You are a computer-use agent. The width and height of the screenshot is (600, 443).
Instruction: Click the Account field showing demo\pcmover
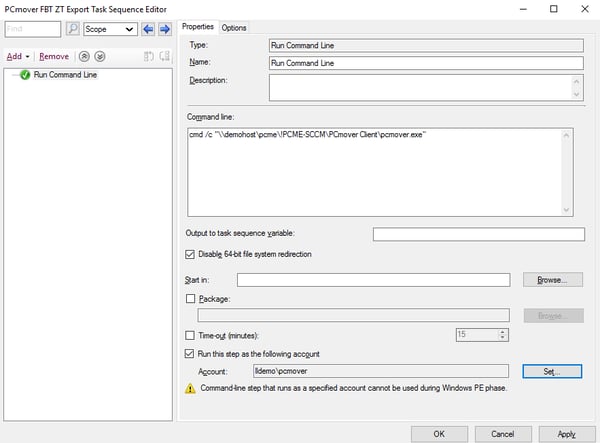click(381, 371)
